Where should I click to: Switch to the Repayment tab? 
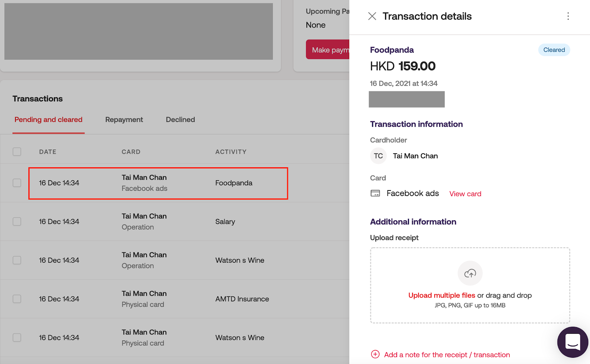(124, 120)
